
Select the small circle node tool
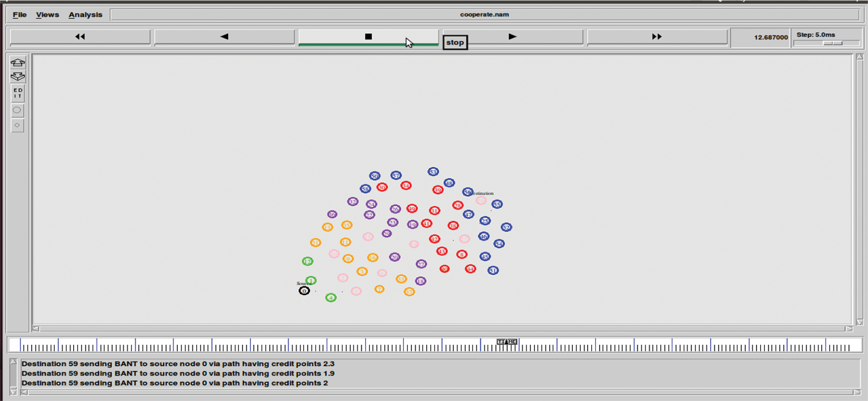17,125
